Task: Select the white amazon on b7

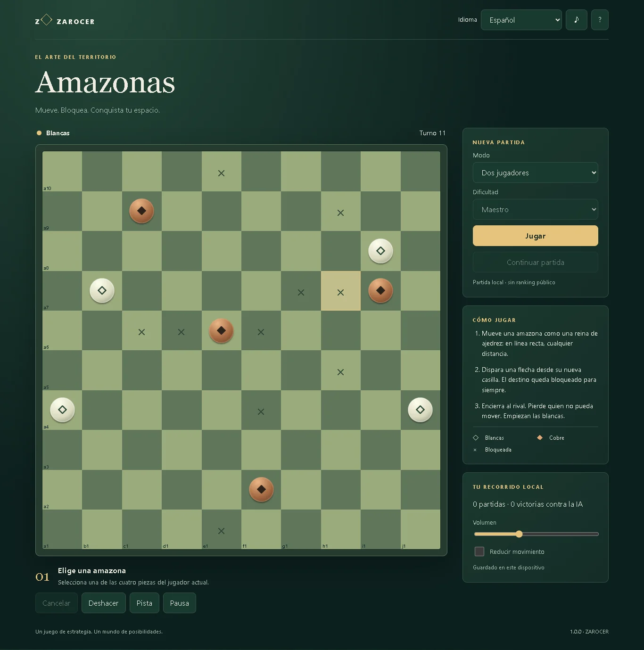Action: pos(102,290)
